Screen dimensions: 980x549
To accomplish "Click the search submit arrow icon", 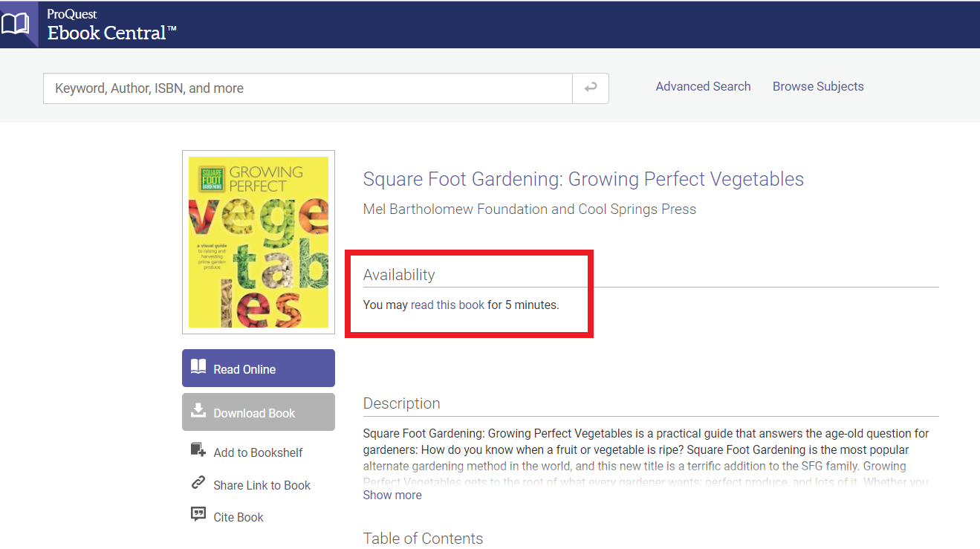I will 591,88.
